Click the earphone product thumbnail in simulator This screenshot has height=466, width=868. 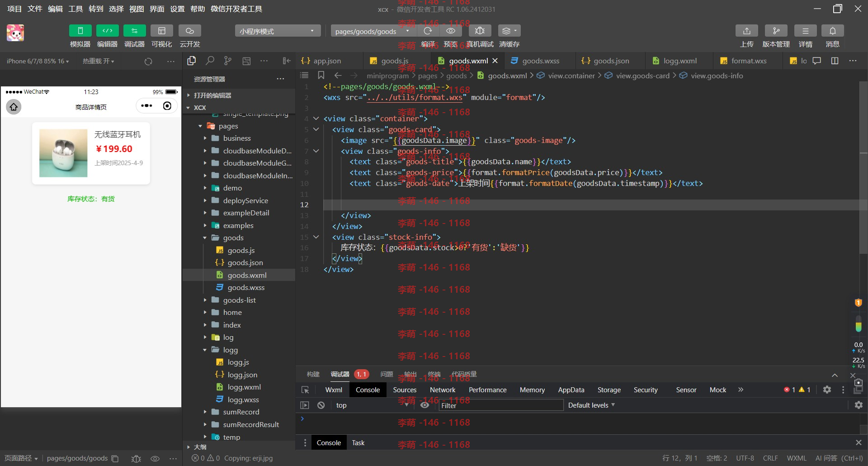(63, 153)
